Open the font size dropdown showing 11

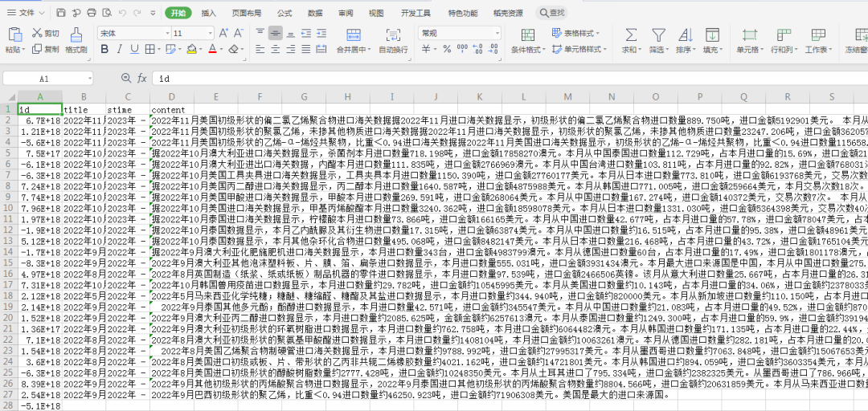coord(211,34)
